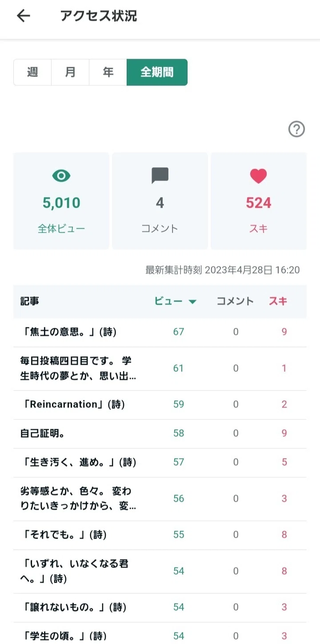Sort by the コメント column header
320x644 pixels.
235,301
